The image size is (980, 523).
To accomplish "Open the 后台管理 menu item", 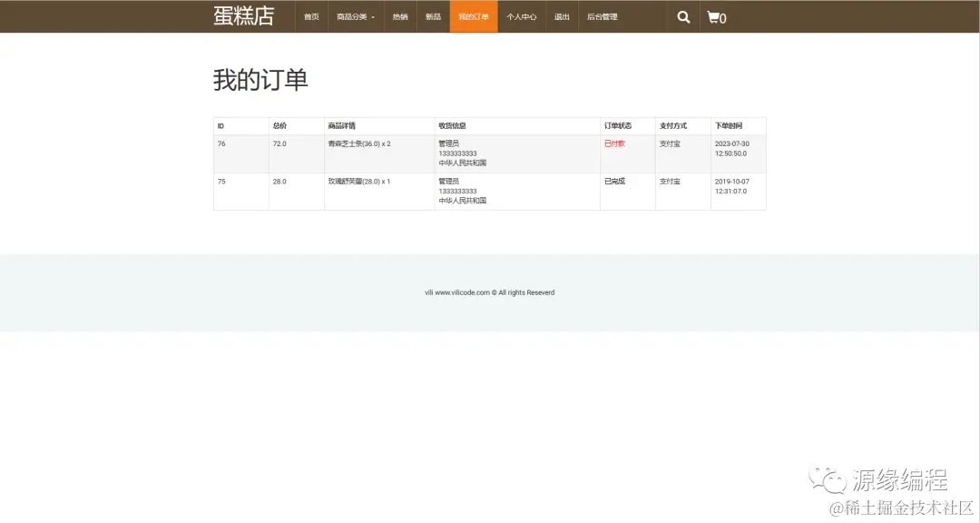I will coord(602,17).
